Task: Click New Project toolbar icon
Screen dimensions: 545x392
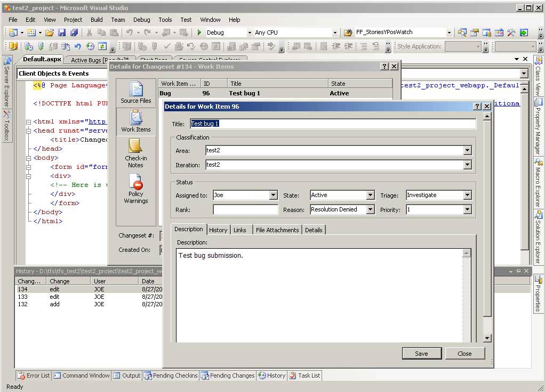Action: 13,32
